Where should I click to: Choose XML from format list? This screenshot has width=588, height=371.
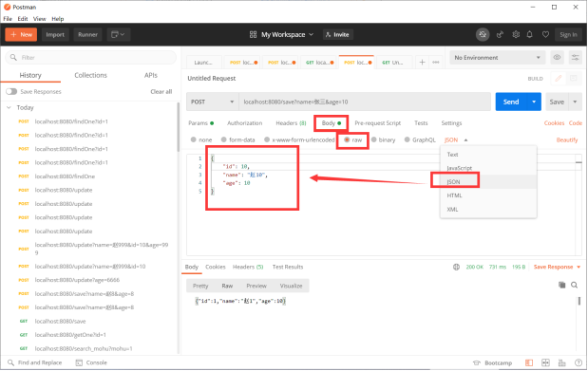coord(488,210)
